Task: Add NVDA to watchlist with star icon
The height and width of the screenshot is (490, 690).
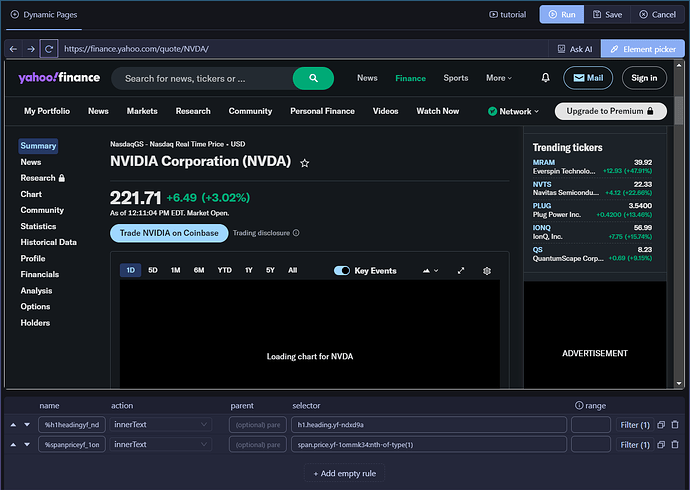Action: click(x=305, y=163)
